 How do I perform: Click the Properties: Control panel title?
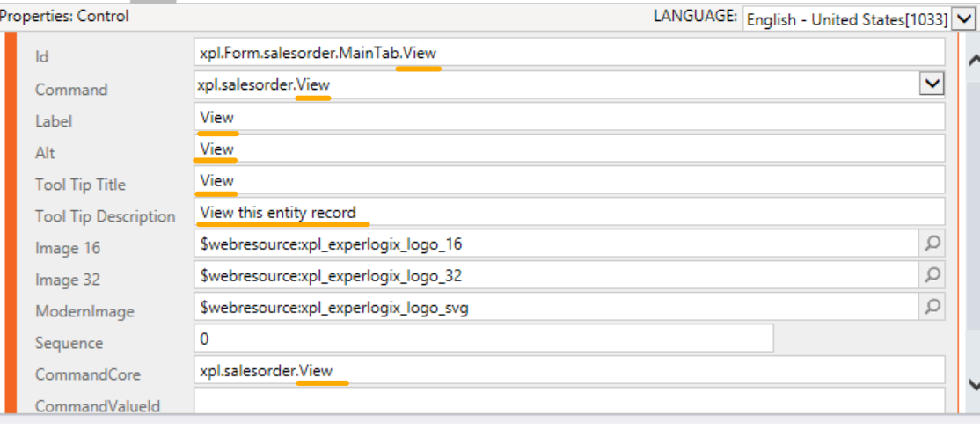pos(64,16)
